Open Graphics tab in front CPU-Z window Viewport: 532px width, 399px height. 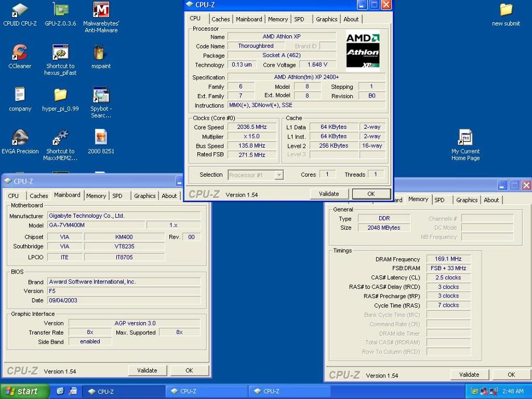pos(326,19)
